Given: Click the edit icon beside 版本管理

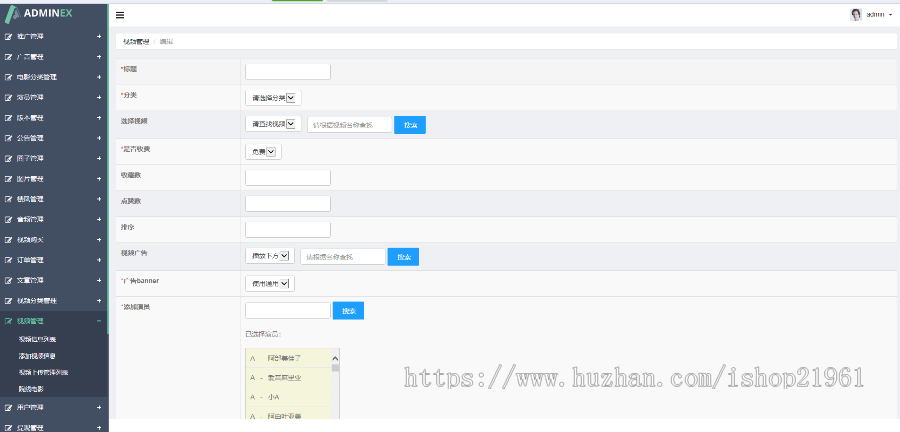Looking at the screenshot, I should pyautogui.click(x=8, y=118).
